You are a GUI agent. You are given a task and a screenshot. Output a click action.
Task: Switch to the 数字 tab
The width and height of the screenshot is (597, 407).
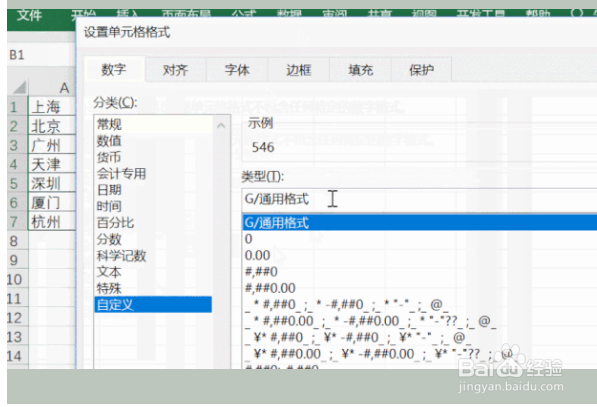[114, 70]
